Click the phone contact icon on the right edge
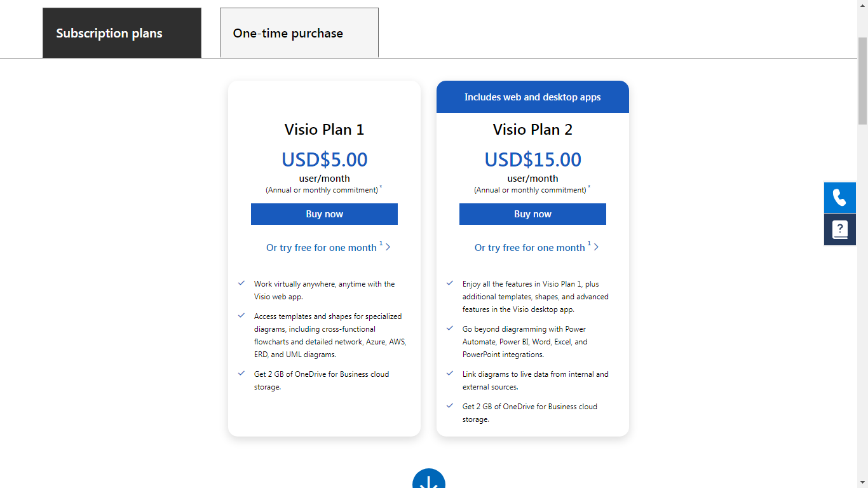This screenshot has height=488, width=868. pyautogui.click(x=840, y=198)
